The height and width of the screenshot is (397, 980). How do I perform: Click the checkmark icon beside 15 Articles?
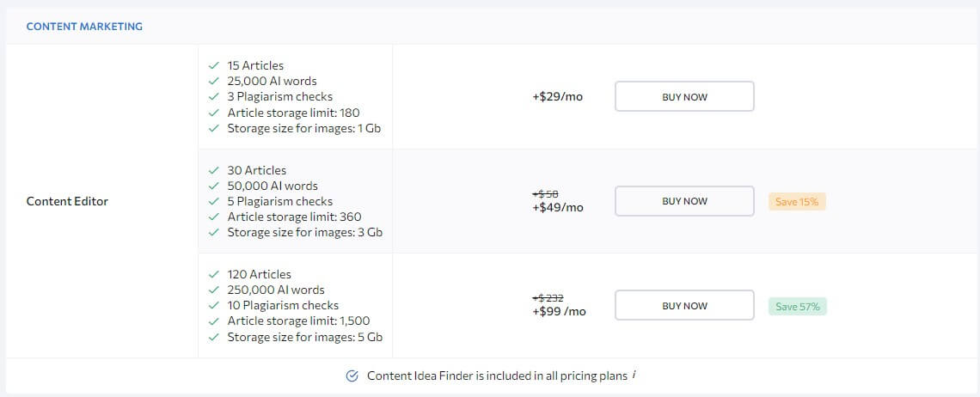[214, 65]
